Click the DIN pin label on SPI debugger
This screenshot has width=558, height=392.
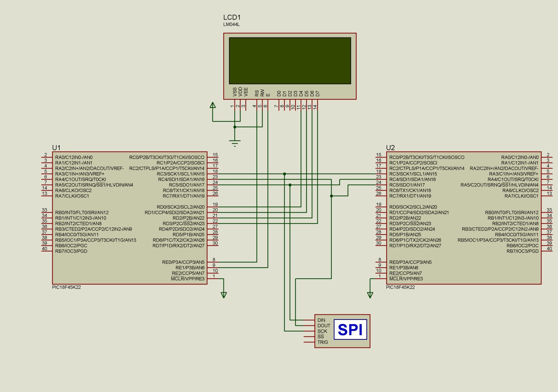(322, 320)
